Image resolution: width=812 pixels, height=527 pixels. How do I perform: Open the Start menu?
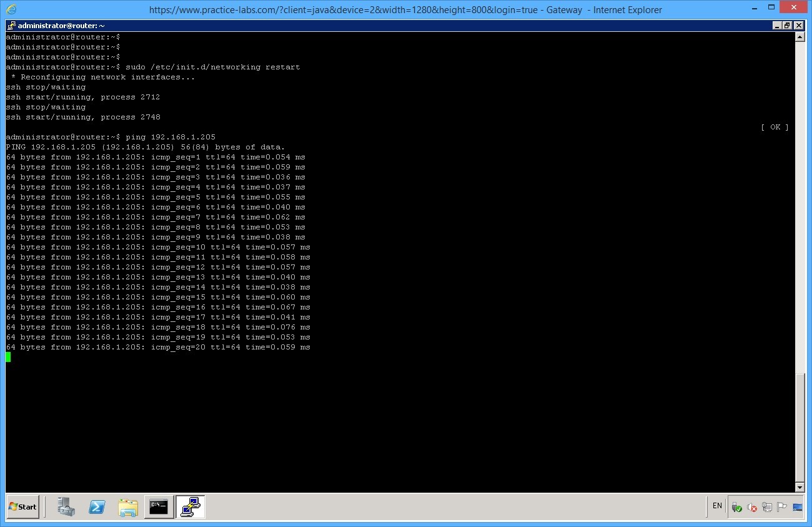click(23, 507)
